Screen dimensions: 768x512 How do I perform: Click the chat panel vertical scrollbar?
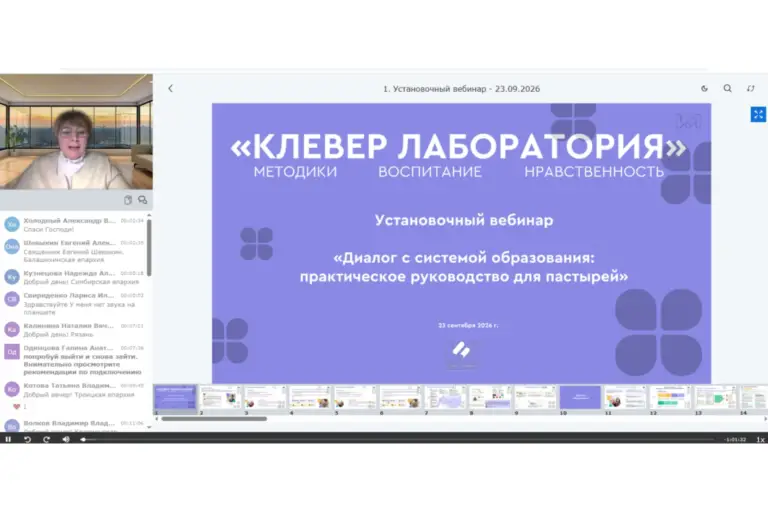coord(149,247)
